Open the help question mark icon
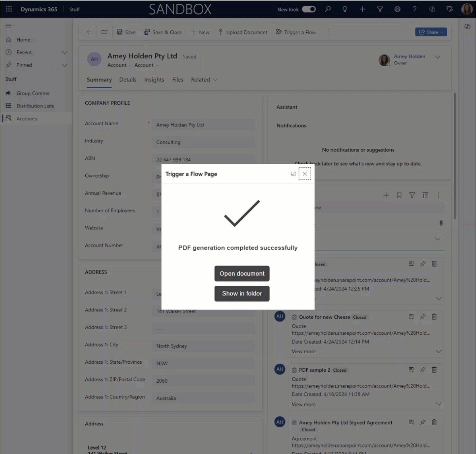This screenshot has width=476, height=454. 415,9
